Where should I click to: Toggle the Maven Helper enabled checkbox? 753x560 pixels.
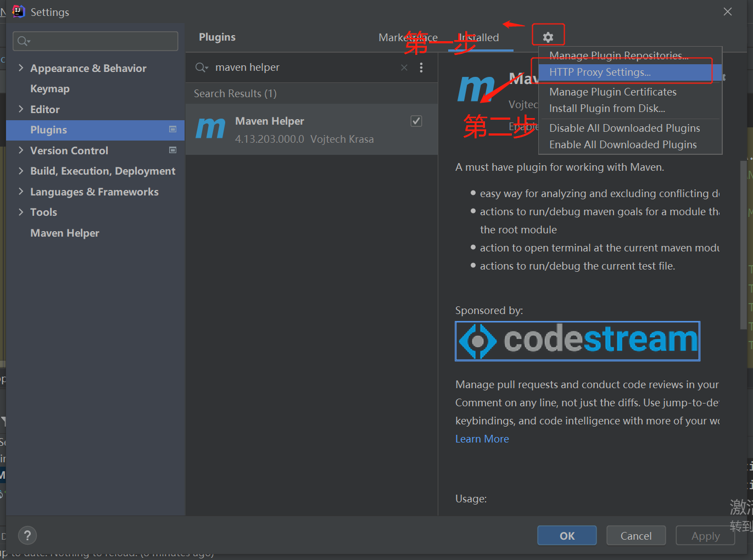tap(416, 121)
